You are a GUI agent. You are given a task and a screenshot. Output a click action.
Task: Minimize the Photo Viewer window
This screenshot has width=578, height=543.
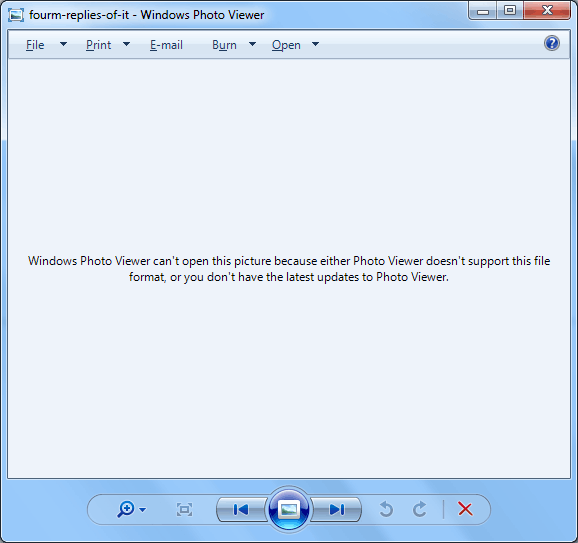pyautogui.click(x=483, y=11)
